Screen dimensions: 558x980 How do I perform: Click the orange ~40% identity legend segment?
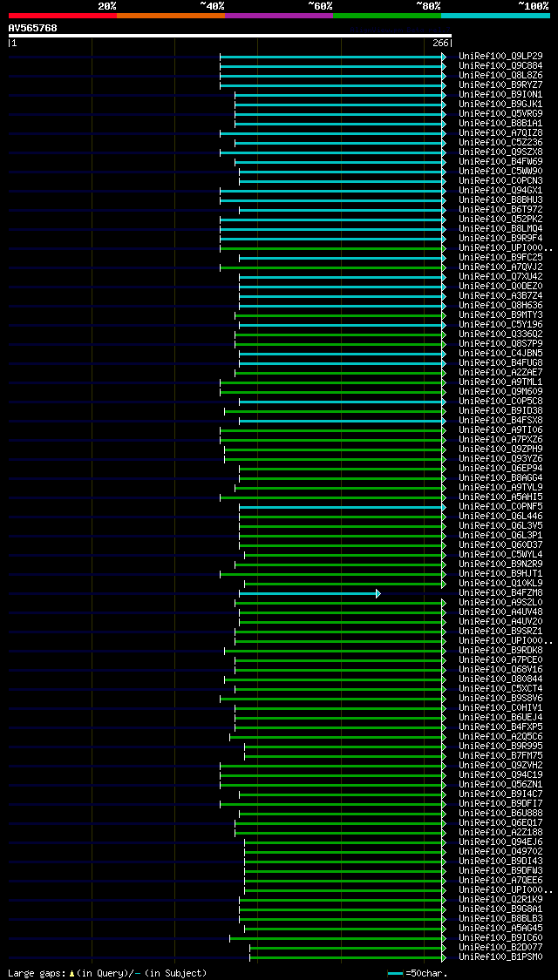[171, 15]
